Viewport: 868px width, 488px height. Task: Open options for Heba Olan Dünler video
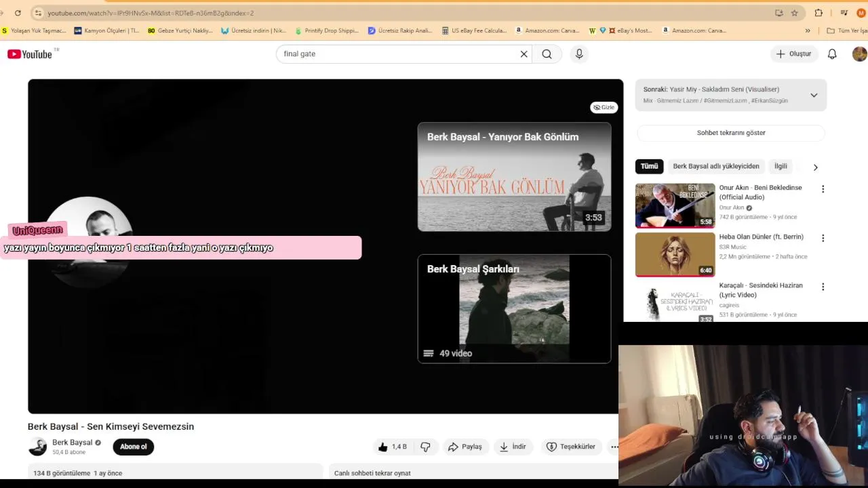pos(823,238)
